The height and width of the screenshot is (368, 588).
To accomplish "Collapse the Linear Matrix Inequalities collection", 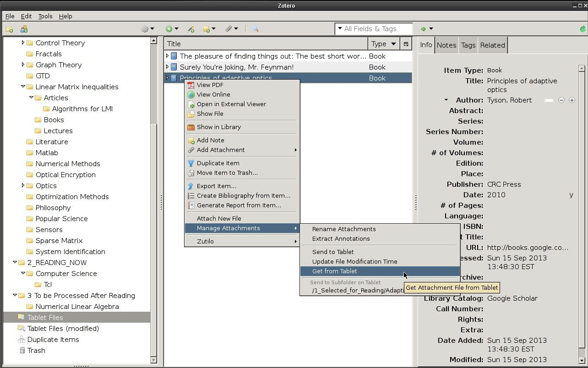I will (x=23, y=87).
